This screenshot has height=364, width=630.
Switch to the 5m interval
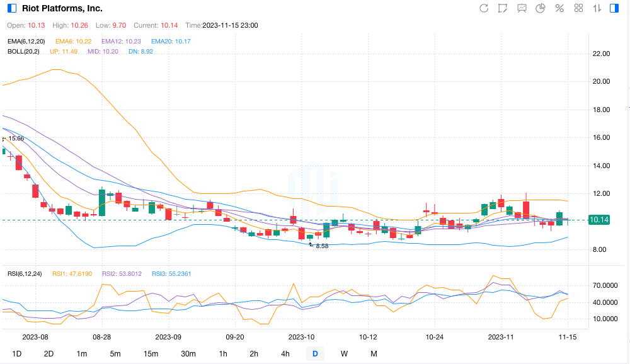click(x=115, y=354)
